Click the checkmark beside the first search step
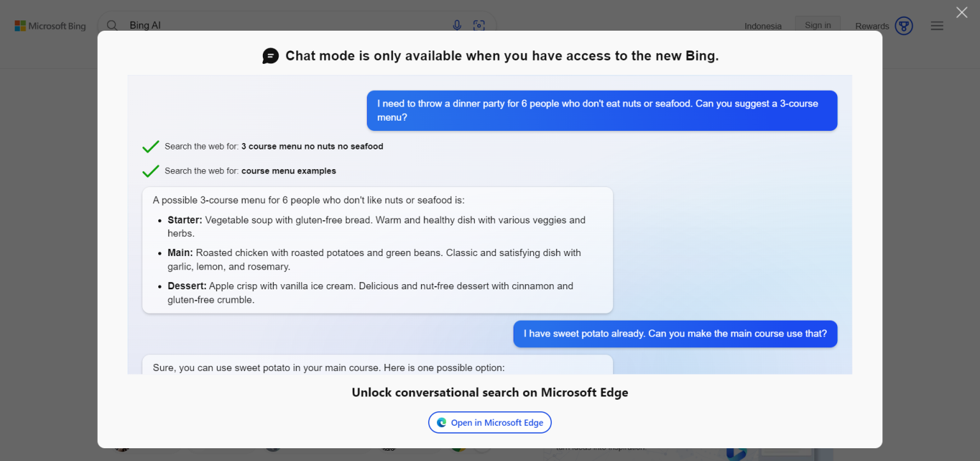Viewport: 980px width, 461px height. click(151, 146)
